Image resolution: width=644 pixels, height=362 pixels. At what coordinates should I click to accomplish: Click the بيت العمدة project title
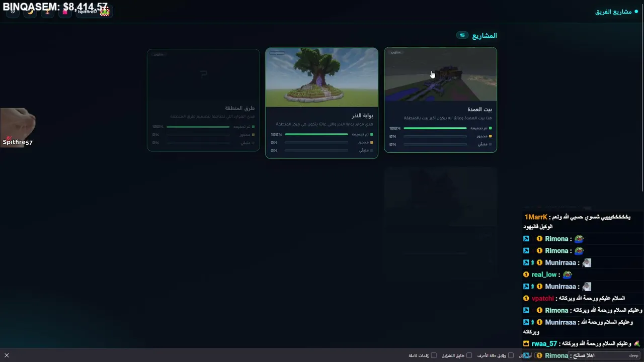pos(479,109)
